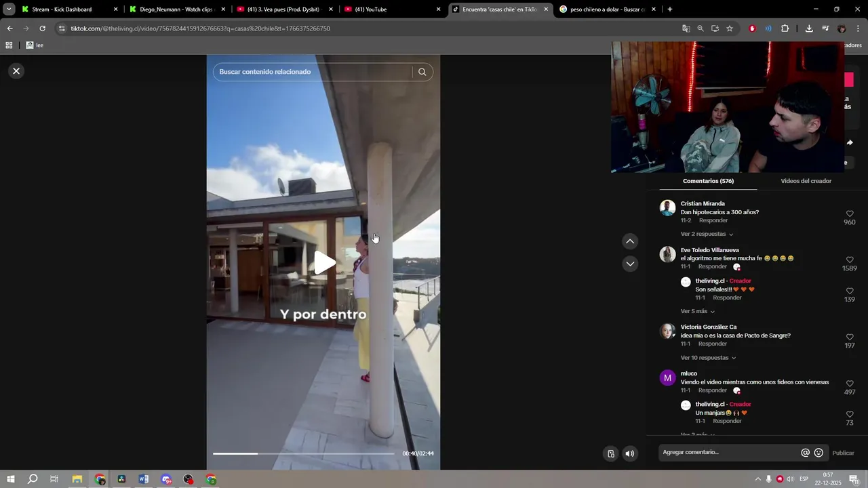Screen dimensions: 868x488
Task: Open the emoji picker in comment box
Action: (x=818, y=453)
